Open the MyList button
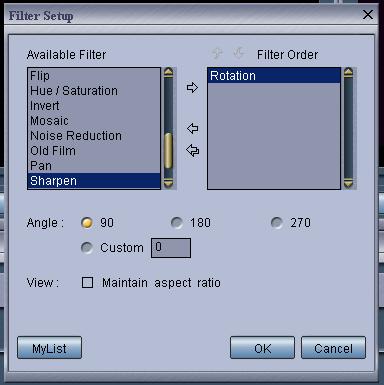Image resolution: width=384 pixels, height=385 pixels. pyautogui.click(x=49, y=348)
